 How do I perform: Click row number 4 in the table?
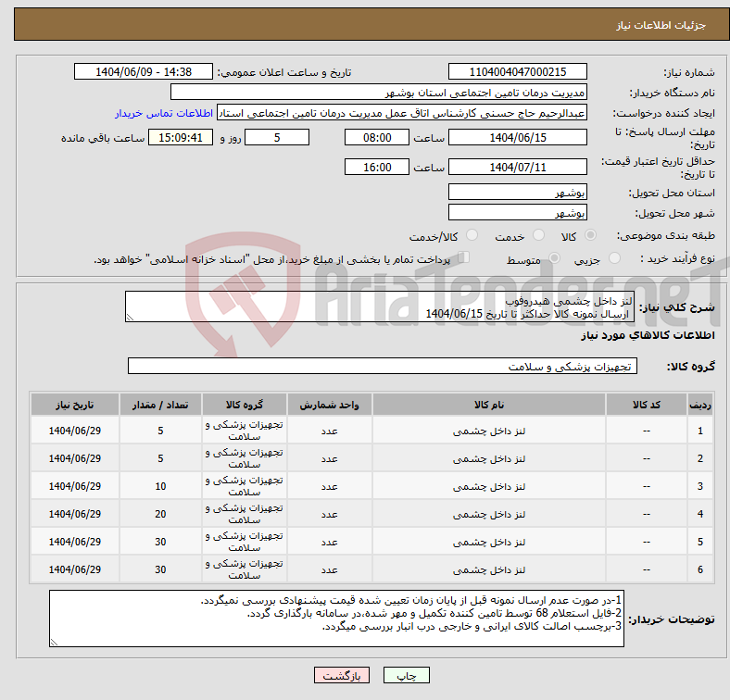coord(699,514)
